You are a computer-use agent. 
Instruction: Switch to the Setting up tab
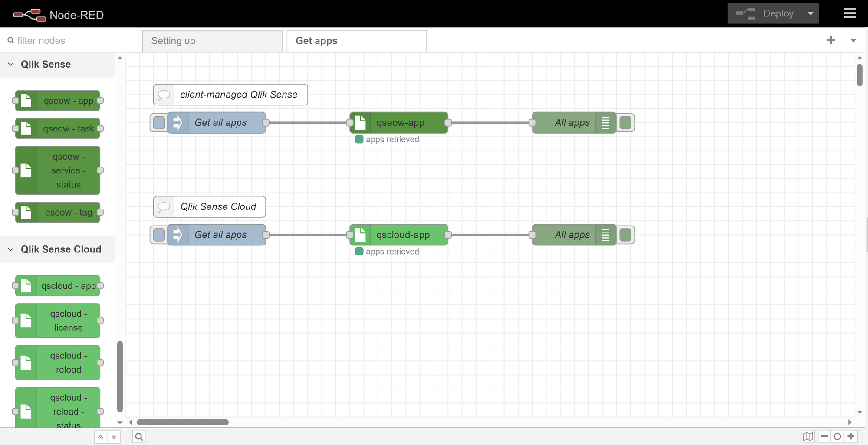tap(212, 41)
